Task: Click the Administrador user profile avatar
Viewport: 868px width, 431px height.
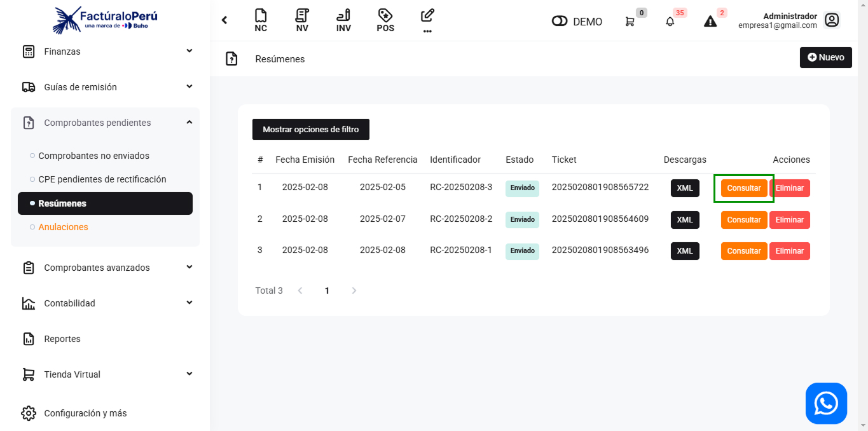Action: tap(832, 20)
